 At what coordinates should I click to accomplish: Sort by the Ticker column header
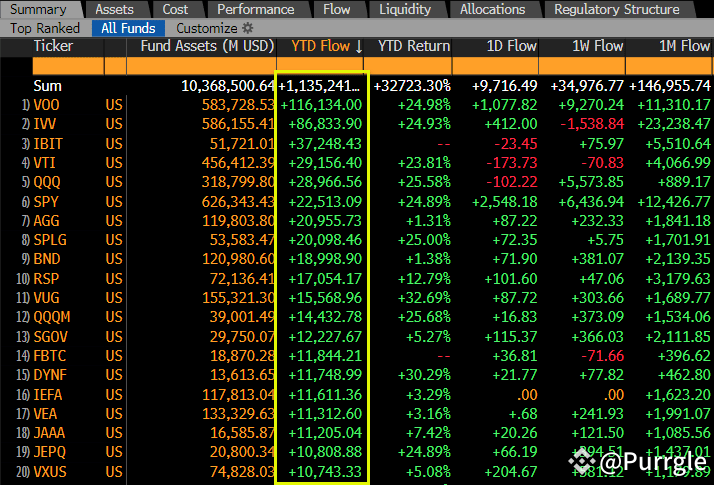(x=53, y=46)
